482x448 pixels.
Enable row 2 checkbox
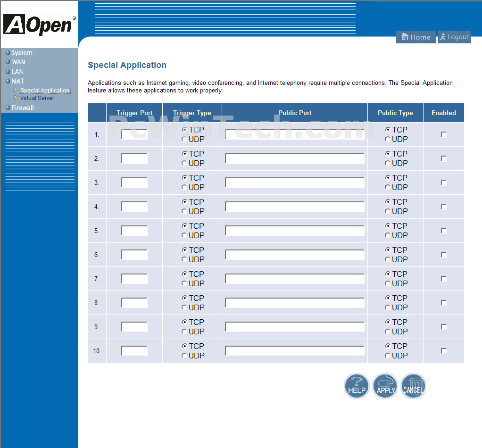coord(444,158)
